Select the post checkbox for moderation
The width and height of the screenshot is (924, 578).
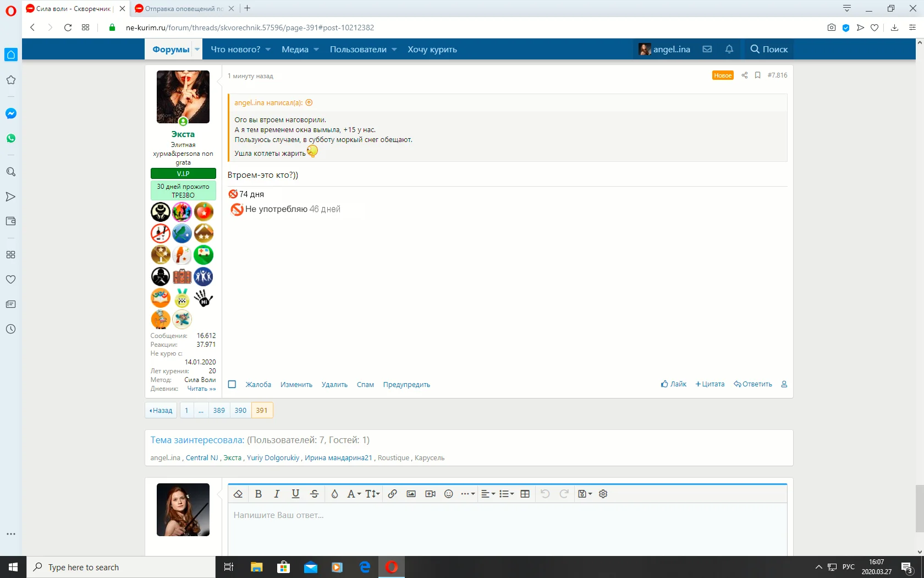232,384
